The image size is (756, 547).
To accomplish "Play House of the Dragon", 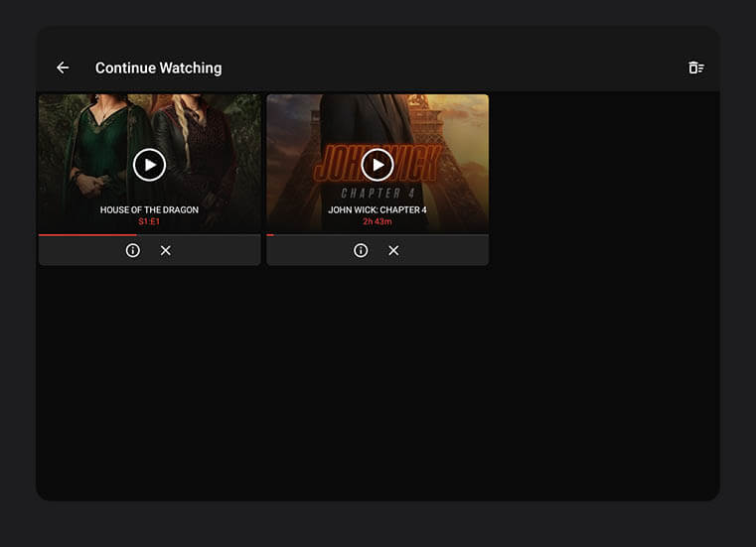I will (x=149, y=165).
